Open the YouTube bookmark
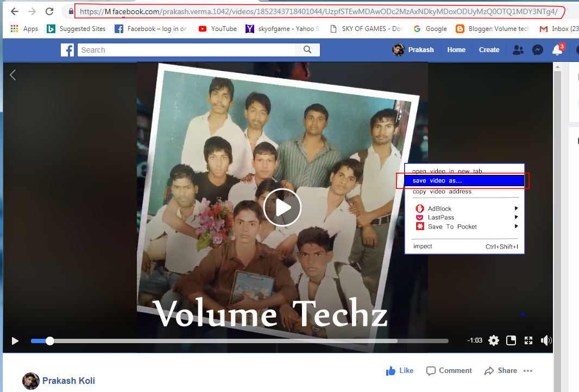Screen dimensions: 579x392 [x=217, y=29]
